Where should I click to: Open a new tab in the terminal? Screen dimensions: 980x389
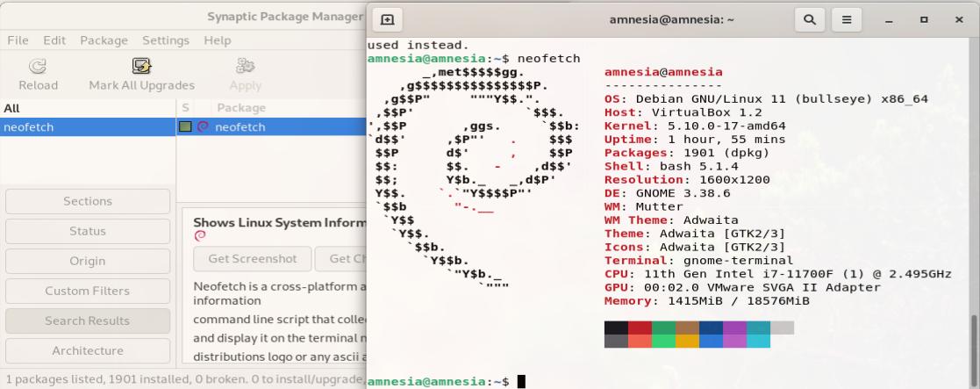[386, 18]
